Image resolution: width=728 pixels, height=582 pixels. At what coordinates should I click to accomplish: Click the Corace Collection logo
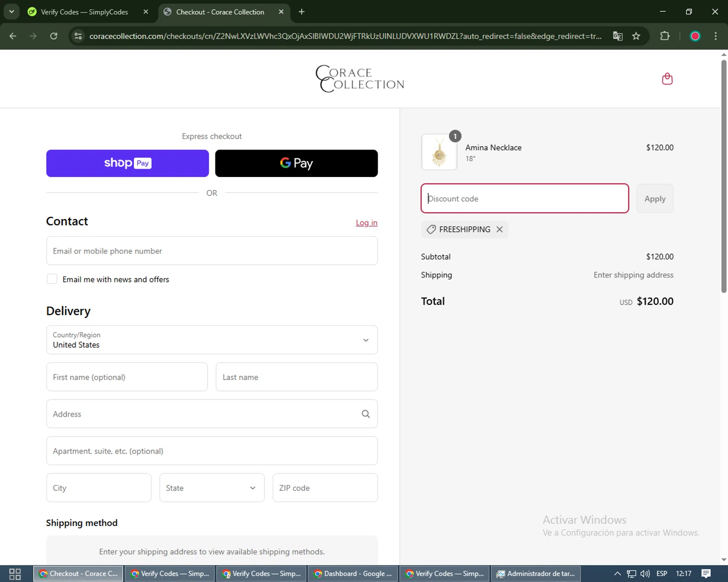[360, 79]
